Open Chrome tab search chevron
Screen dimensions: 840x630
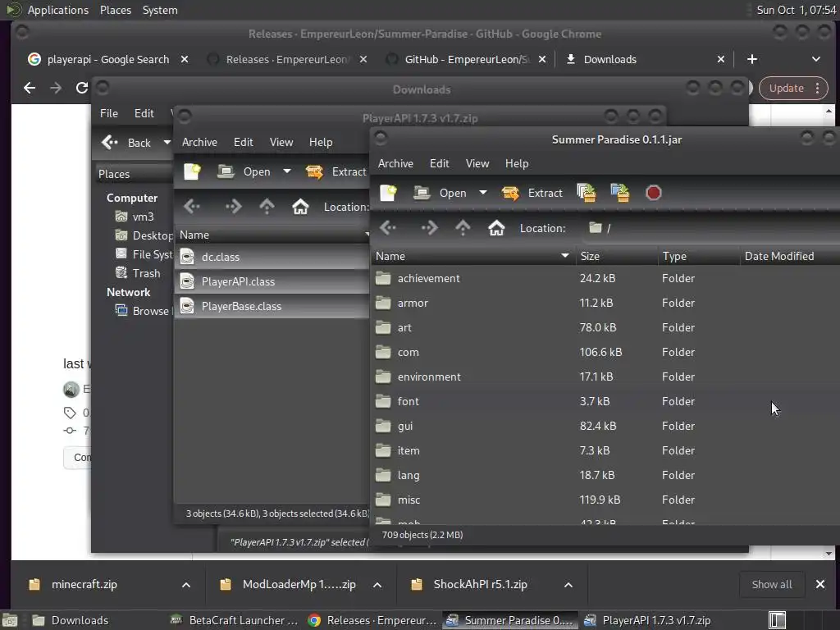click(x=816, y=59)
